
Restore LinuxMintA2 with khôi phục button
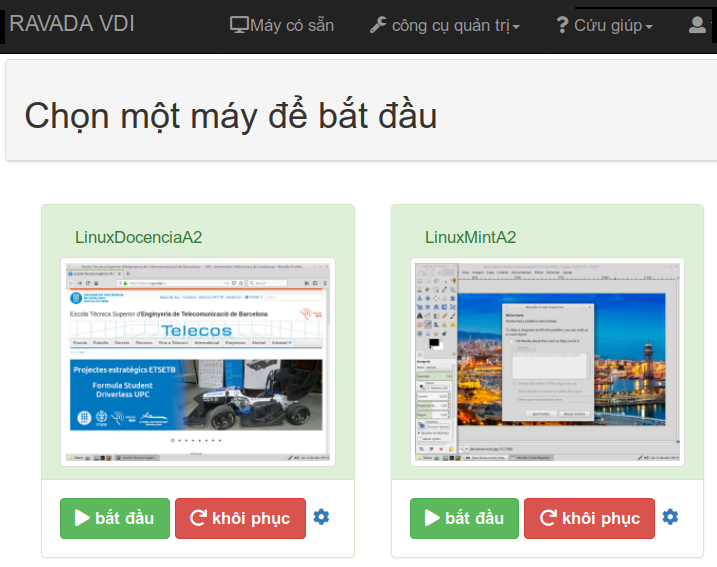point(589,518)
